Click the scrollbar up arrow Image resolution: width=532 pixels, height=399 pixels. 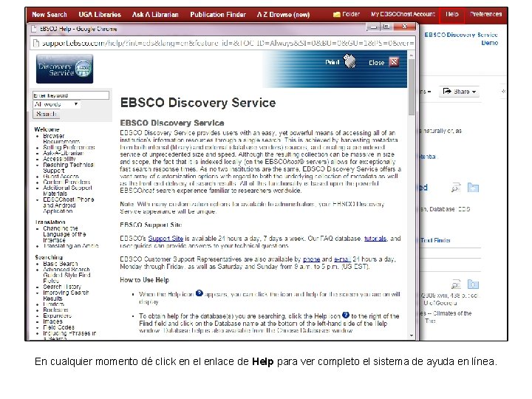pos(412,55)
